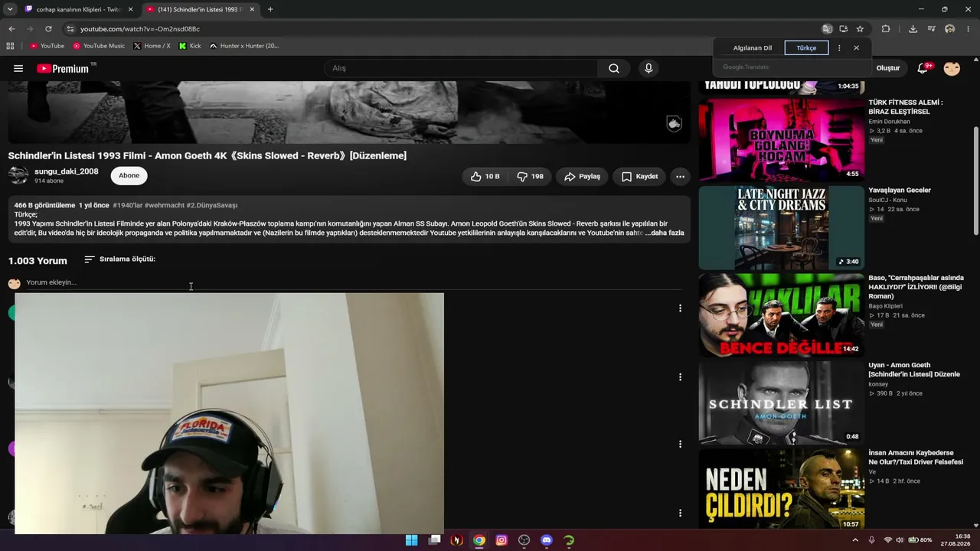Subscribe with the Abone button
The width and height of the screenshot is (980, 551).
[x=129, y=175]
